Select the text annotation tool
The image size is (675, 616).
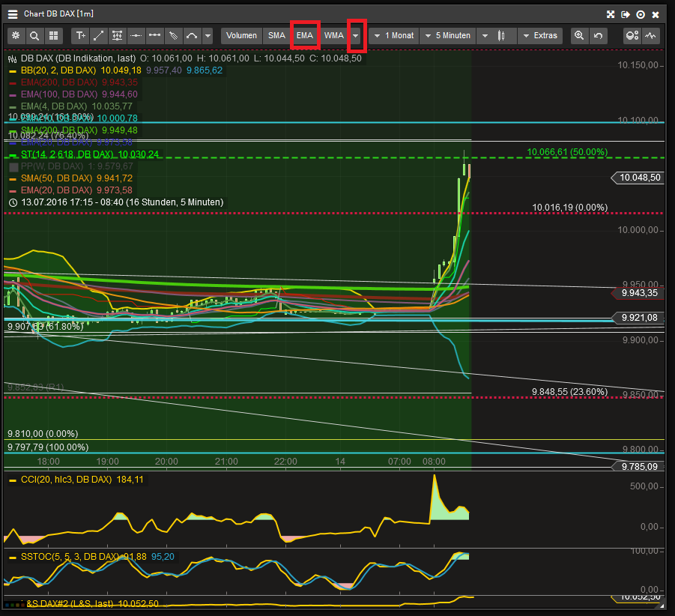coord(81,35)
